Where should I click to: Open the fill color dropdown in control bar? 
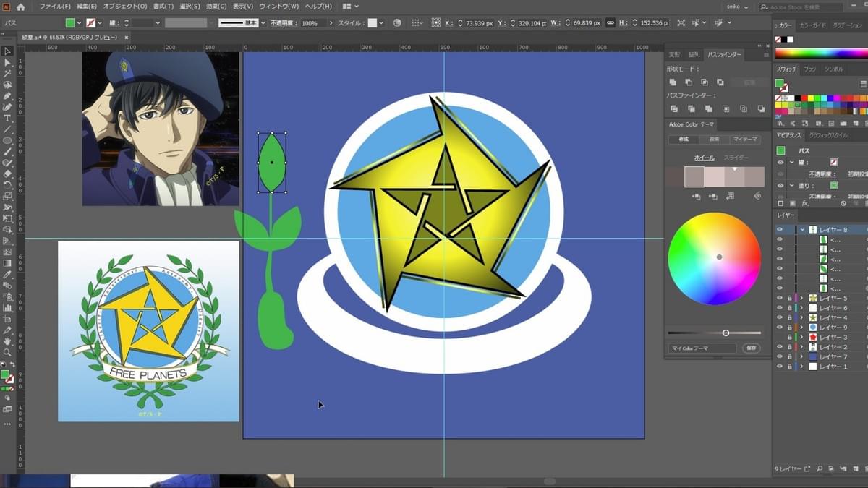pyautogui.click(x=80, y=23)
